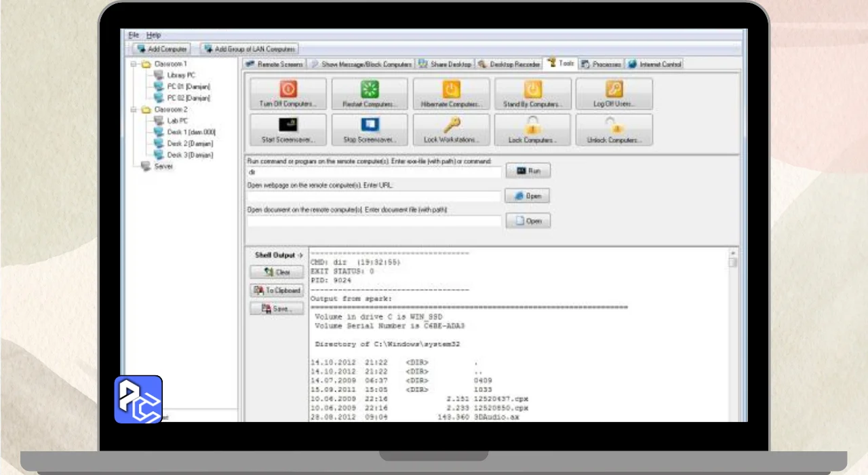Click the document file path field

pos(375,221)
